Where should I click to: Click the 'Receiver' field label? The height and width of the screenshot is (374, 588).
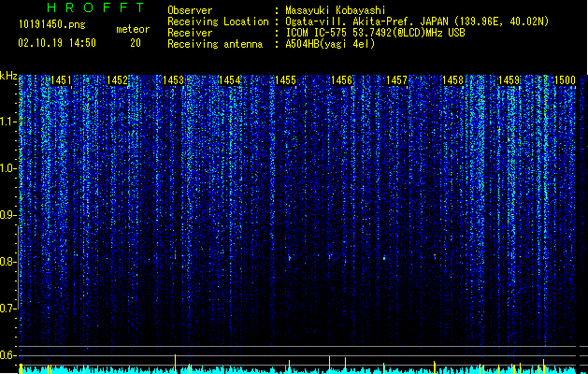coord(190,33)
